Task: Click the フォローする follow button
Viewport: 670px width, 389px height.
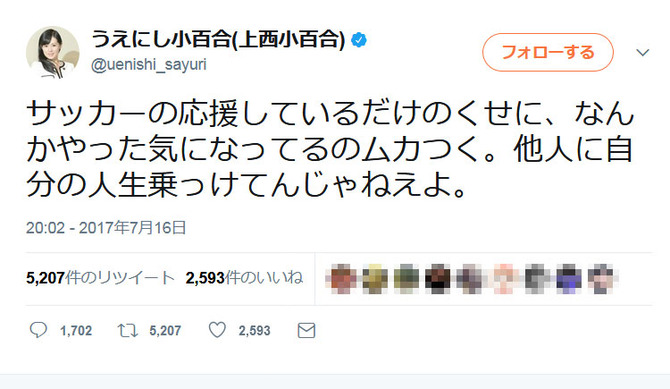Action: [x=548, y=52]
